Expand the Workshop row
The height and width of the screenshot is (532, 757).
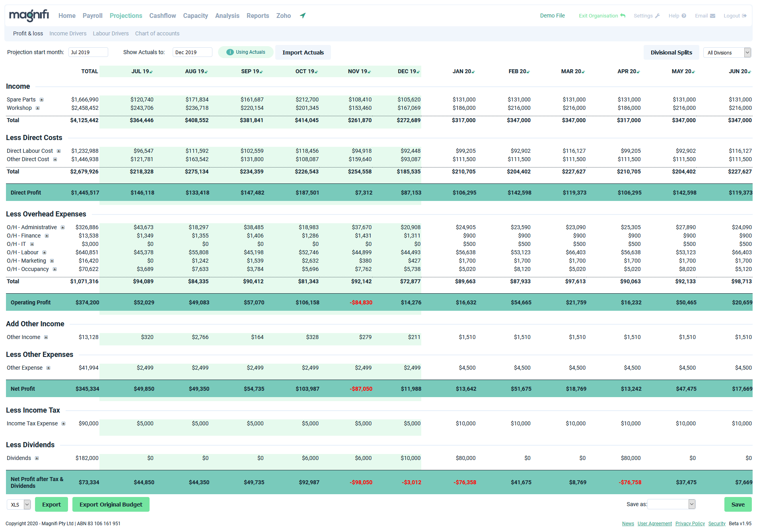click(38, 108)
